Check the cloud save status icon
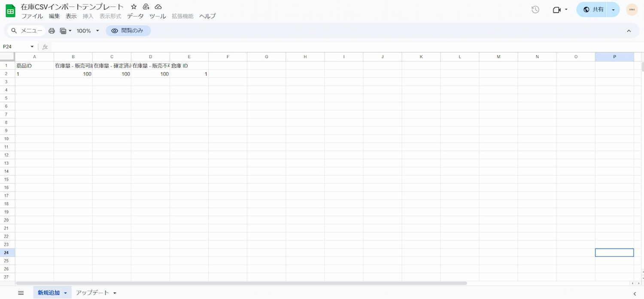Screen dimensions: 644x299 (158, 7)
